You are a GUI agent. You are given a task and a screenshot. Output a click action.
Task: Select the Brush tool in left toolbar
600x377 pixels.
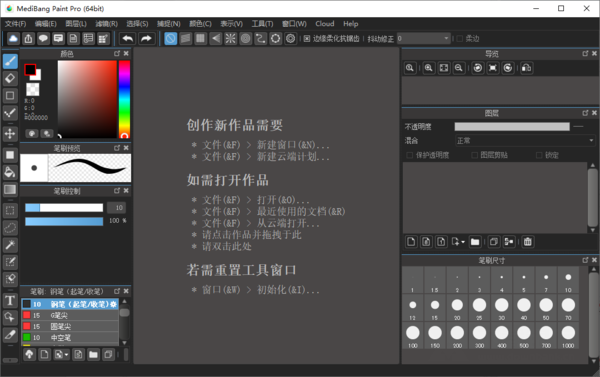[10, 62]
